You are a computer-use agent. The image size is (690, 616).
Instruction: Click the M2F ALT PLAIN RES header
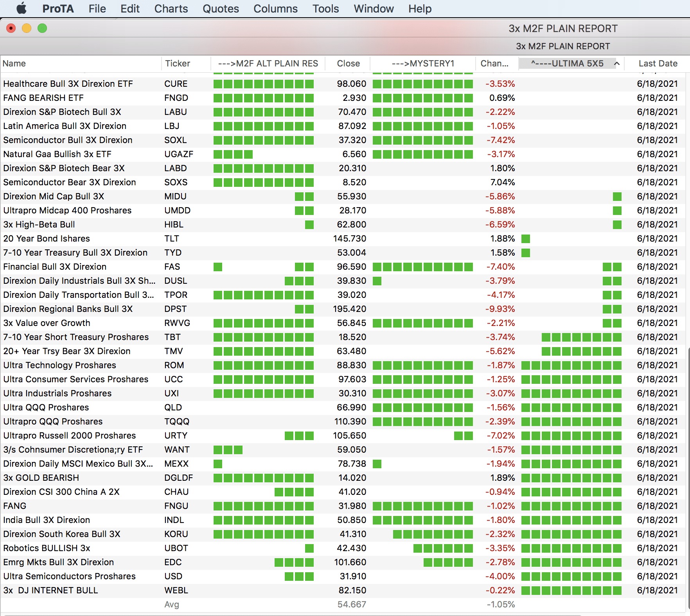coord(268,63)
